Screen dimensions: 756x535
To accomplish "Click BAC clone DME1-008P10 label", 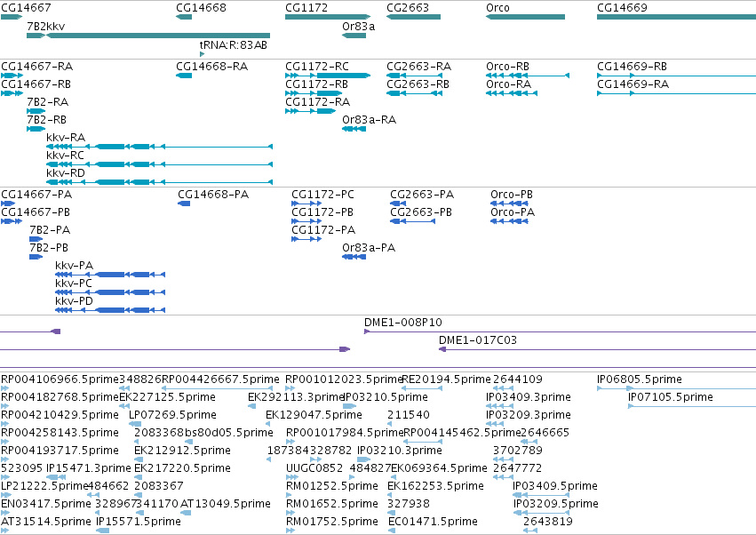I will point(403,323).
